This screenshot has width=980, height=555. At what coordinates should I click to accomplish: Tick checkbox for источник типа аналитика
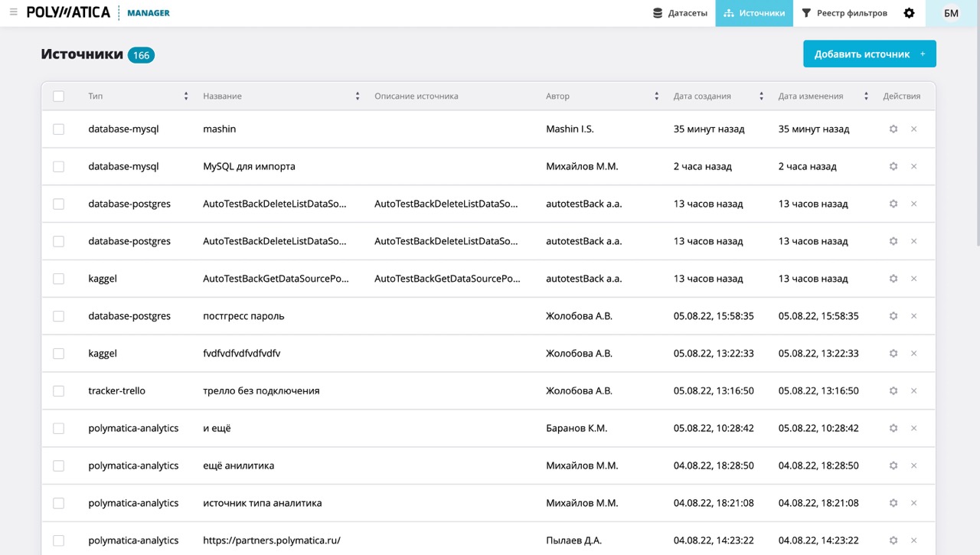59,504
